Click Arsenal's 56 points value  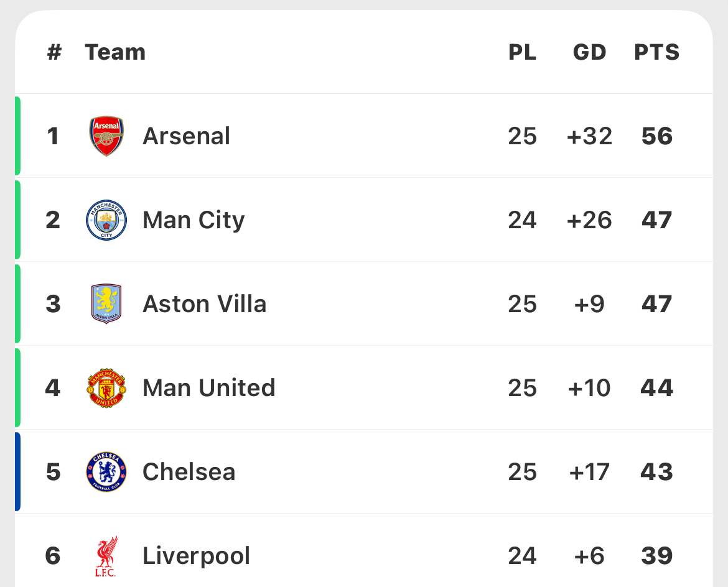656,136
